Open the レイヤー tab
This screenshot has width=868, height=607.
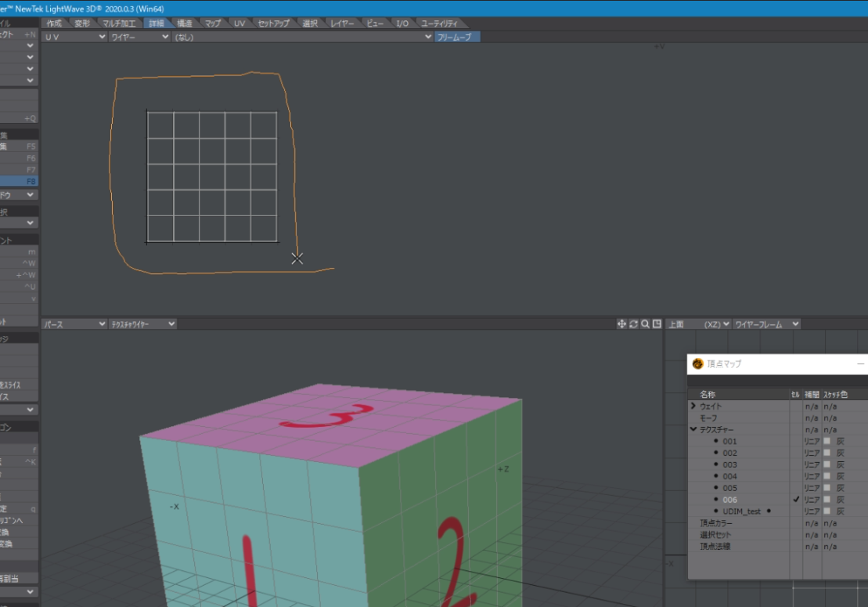tap(342, 23)
